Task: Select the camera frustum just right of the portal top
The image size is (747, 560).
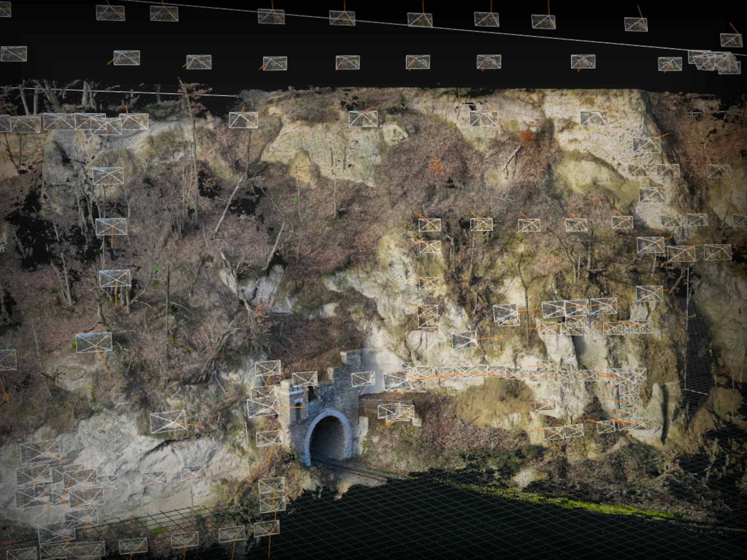Action: [363, 379]
